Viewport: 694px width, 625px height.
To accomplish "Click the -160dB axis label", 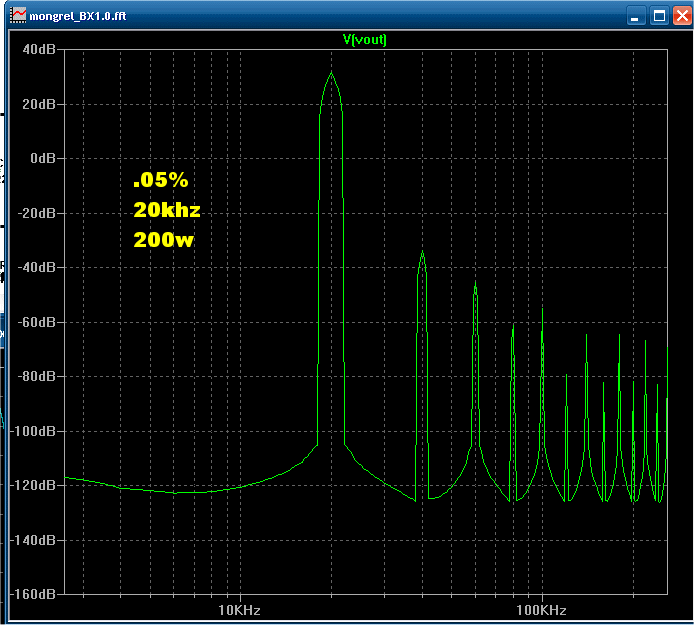I will point(33,594).
